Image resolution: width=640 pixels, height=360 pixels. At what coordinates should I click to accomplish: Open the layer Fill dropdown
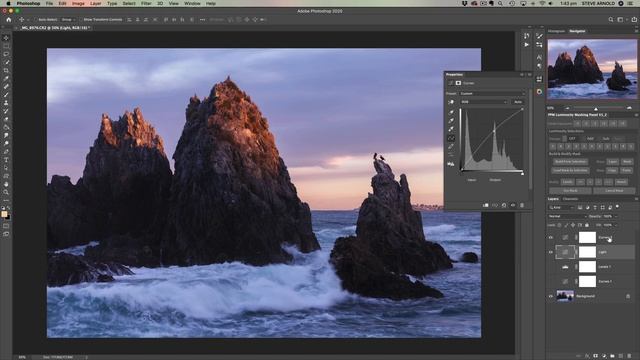click(616, 225)
